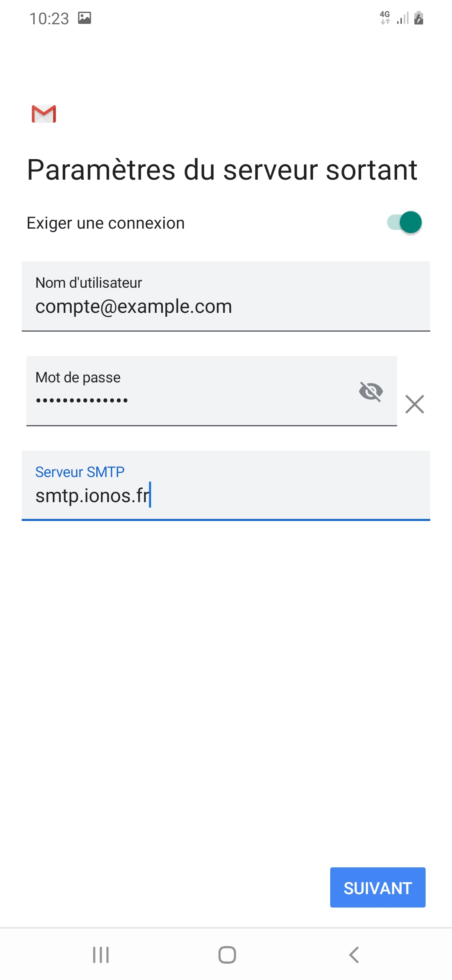452x980 pixels.
Task: Tap the Paramètres du serveur sortant heading
Action: click(222, 170)
